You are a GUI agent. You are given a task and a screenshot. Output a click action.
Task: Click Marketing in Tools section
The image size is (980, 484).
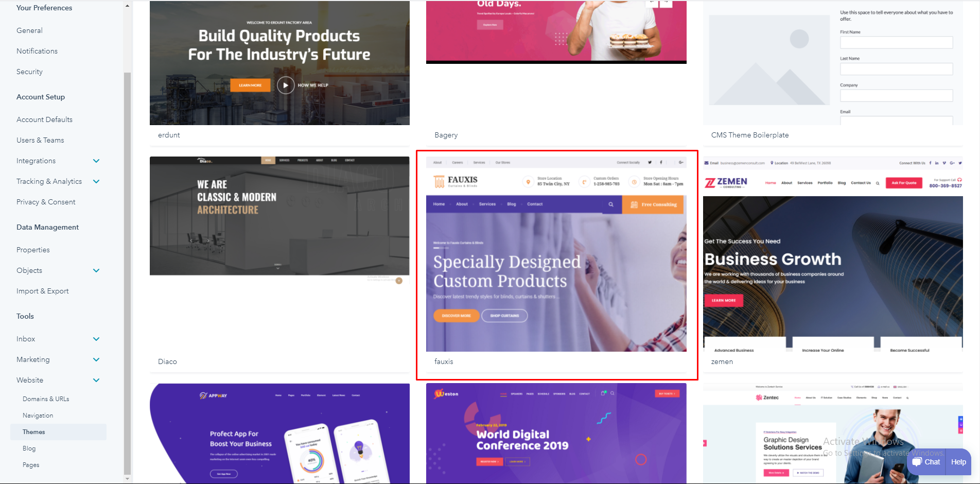[33, 359]
